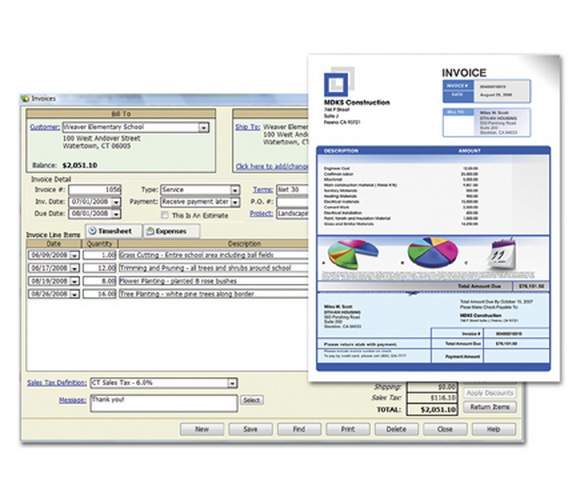This screenshot has height=480, width=576.
Task: Click the Project field showing Landscape
Action: (x=292, y=214)
